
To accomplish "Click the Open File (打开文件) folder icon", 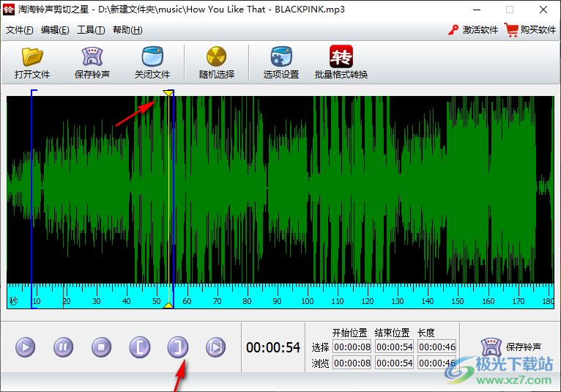I will tap(32, 57).
